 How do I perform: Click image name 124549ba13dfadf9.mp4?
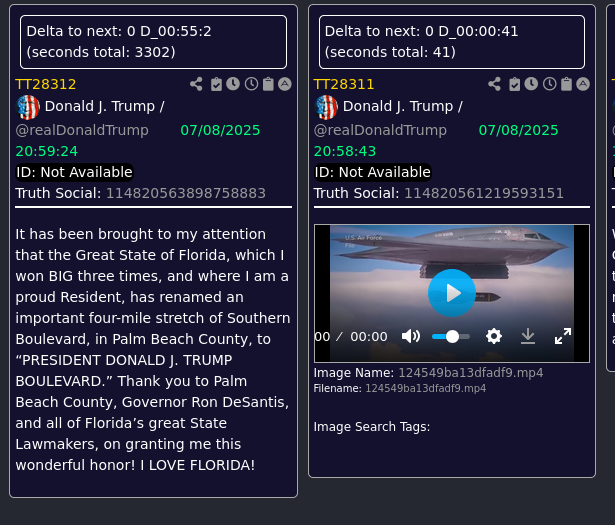click(471, 372)
